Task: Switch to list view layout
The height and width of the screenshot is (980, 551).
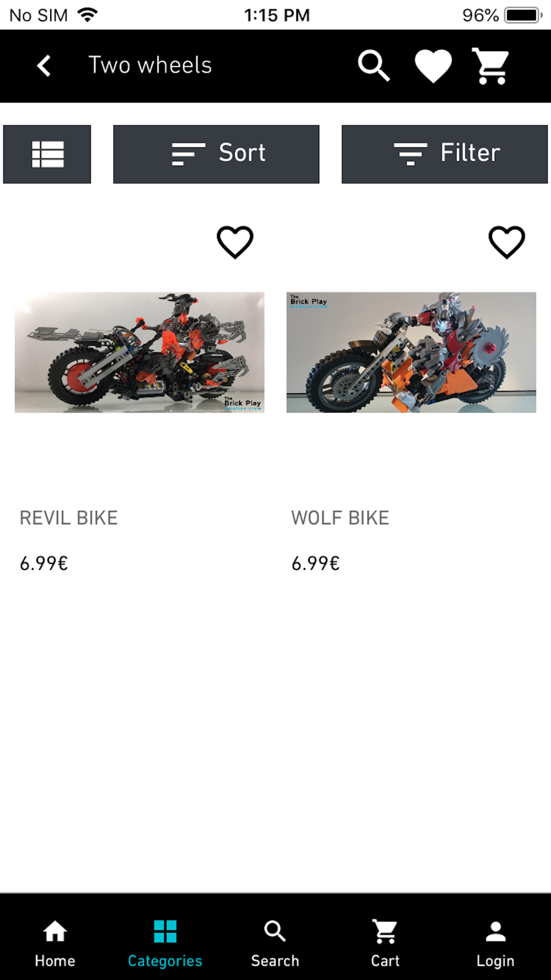Action: click(x=47, y=154)
